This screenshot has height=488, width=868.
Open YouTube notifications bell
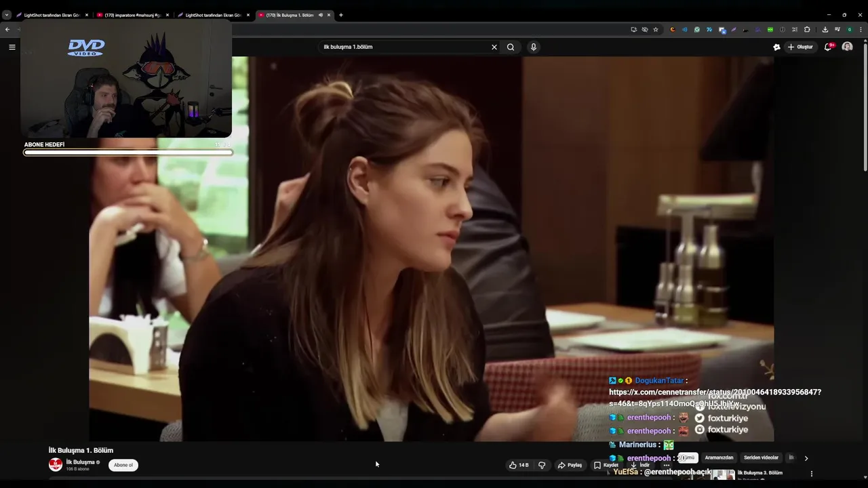click(828, 47)
